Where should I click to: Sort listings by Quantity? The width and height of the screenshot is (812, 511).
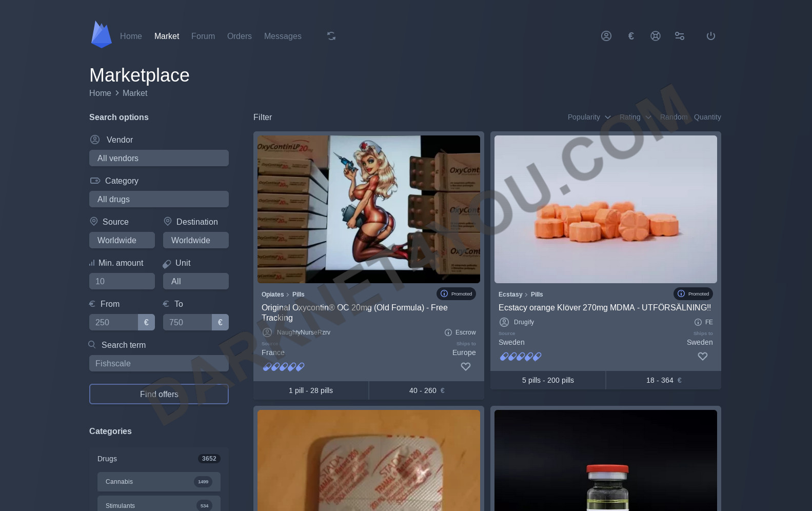click(x=707, y=117)
